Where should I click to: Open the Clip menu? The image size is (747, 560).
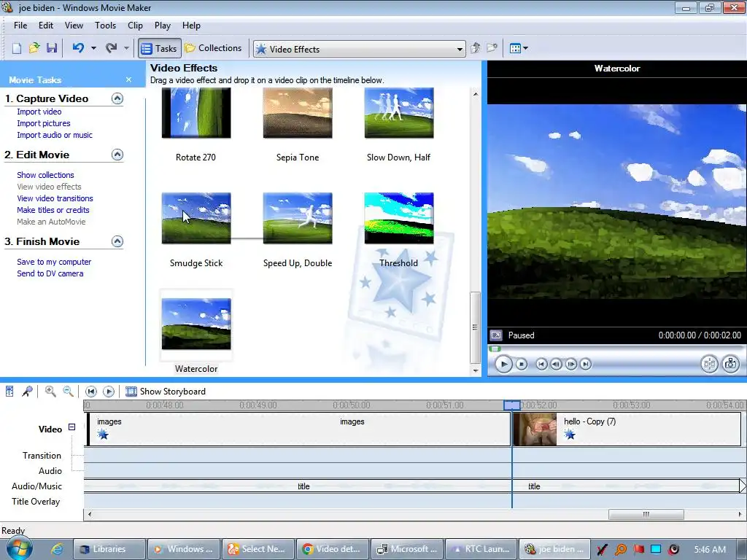(135, 26)
